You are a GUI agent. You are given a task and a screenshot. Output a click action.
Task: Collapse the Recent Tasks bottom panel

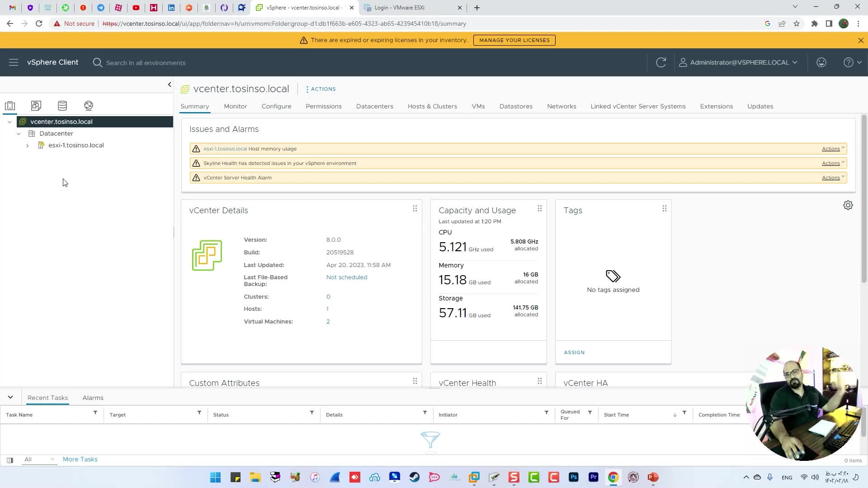pyautogui.click(x=10, y=398)
